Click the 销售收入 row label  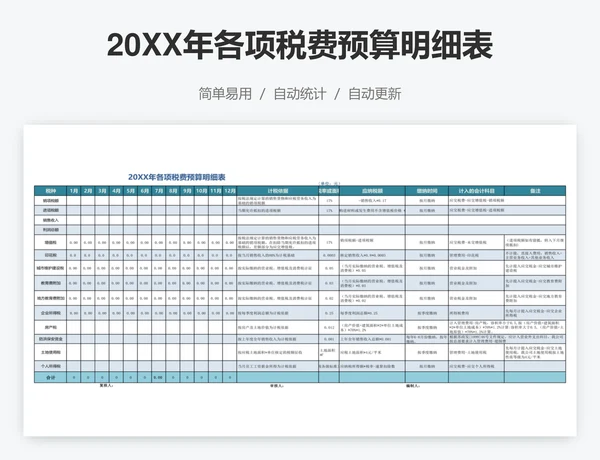pyautogui.click(x=51, y=220)
